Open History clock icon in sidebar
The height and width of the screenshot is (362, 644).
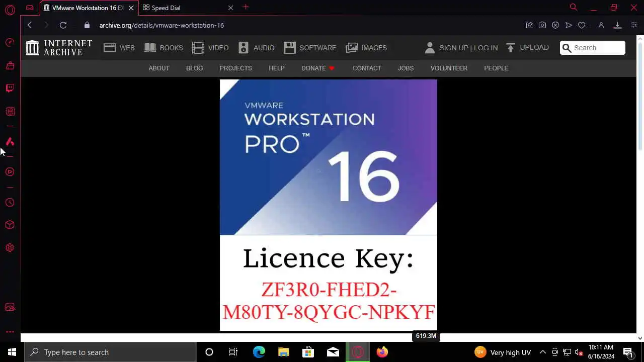pos(10,203)
